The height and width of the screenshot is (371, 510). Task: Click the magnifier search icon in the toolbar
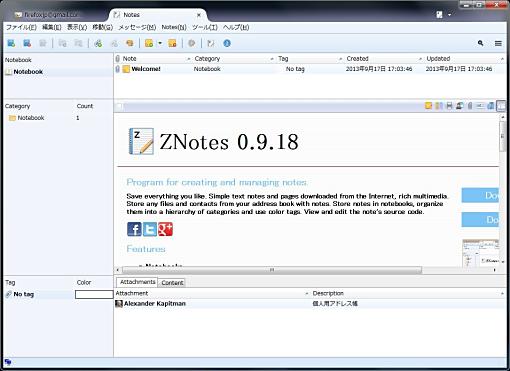480,43
